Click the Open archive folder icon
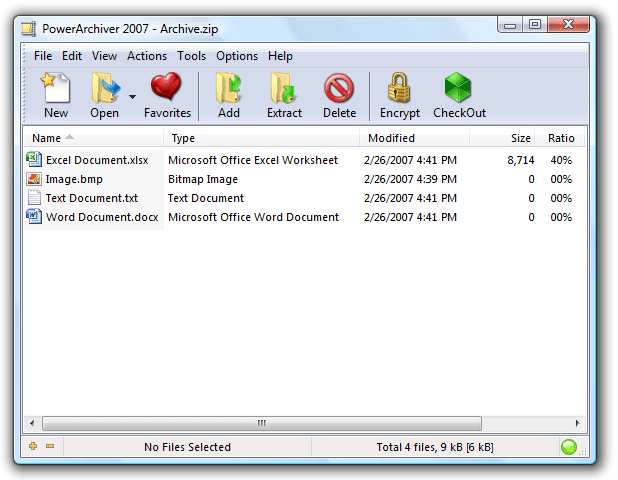Viewport: 618px width, 480px height. (105, 88)
